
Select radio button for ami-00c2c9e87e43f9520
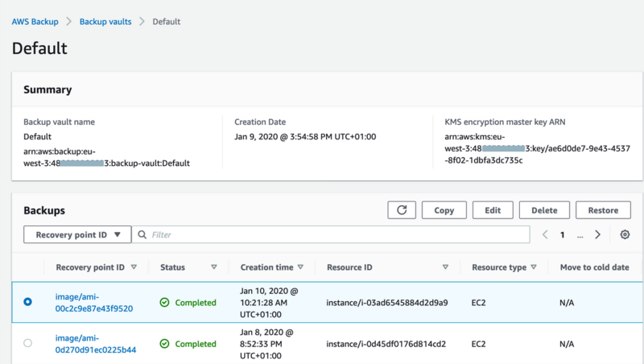coord(27,302)
